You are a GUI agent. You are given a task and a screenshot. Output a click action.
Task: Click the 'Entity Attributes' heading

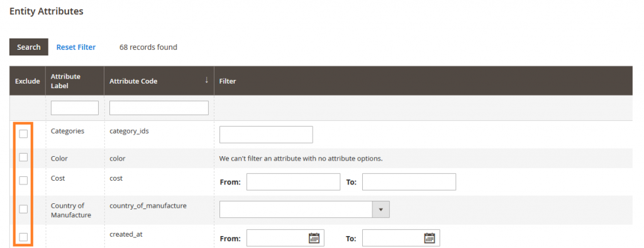(47, 11)
